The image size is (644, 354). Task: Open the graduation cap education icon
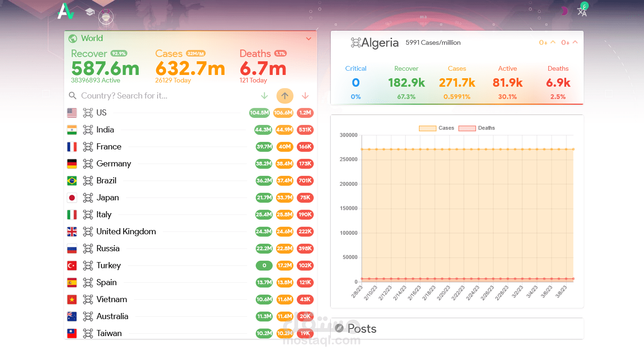90,12
